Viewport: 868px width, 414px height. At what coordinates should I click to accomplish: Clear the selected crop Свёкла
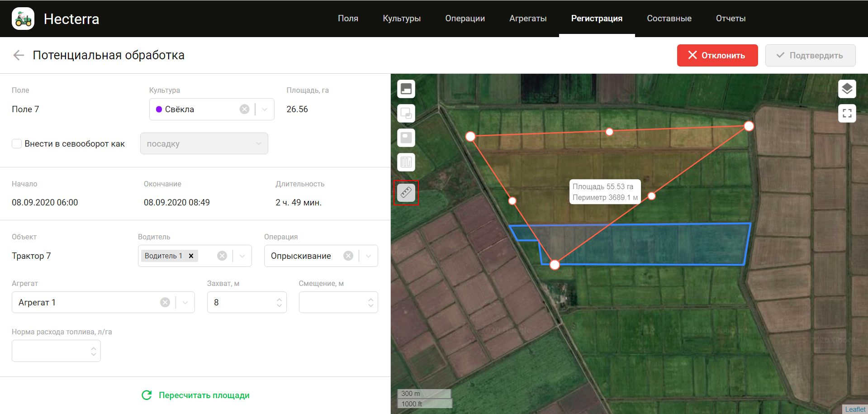click(244, 109)
